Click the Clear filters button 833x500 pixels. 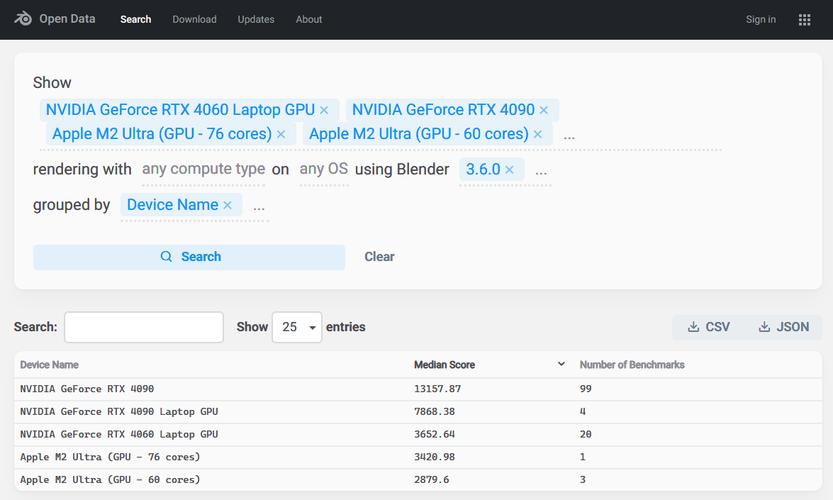pos(379,257)
